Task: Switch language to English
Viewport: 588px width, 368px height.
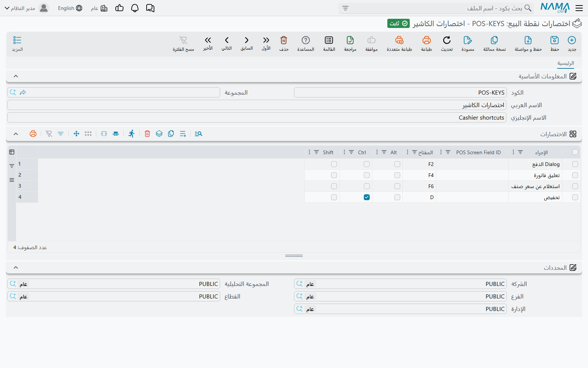Action: click(x=70, y=8)
